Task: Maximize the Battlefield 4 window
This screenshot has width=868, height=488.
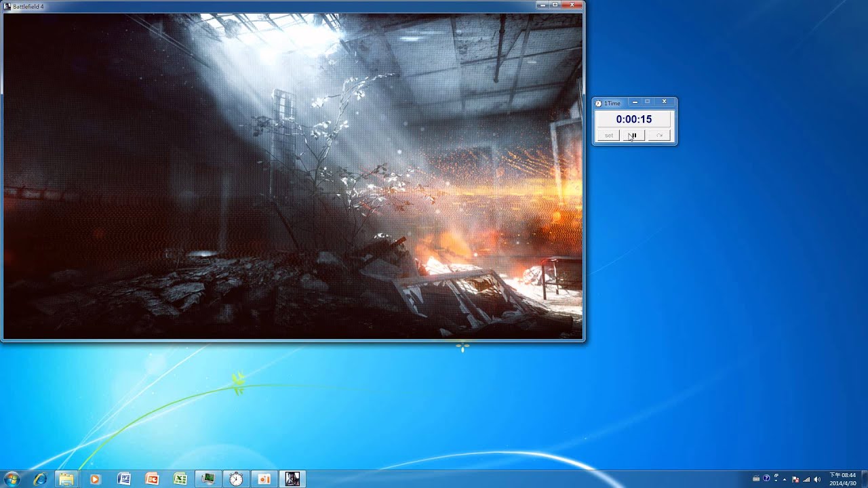Action: (555, 5)
